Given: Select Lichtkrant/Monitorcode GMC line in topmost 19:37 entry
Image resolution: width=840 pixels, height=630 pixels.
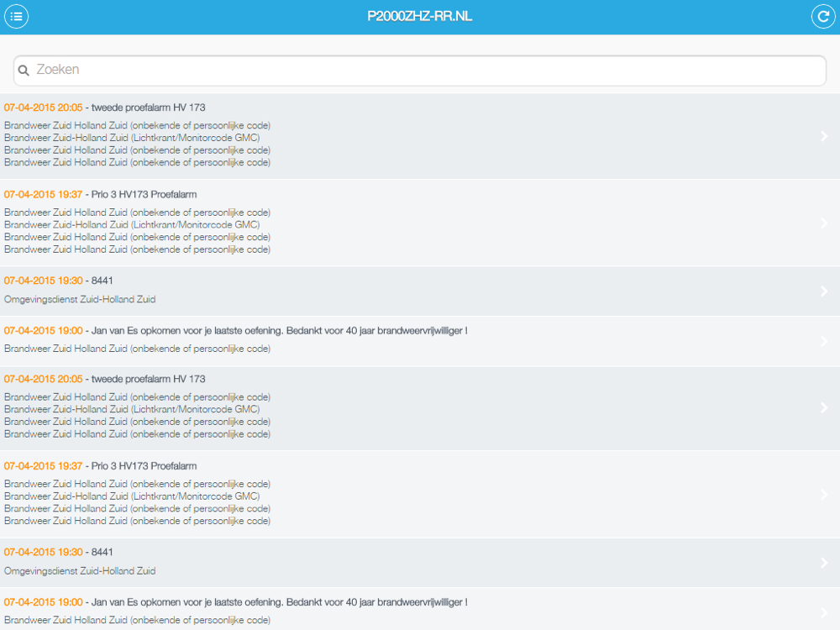Looking at the screenshot, I should [132, 224].
